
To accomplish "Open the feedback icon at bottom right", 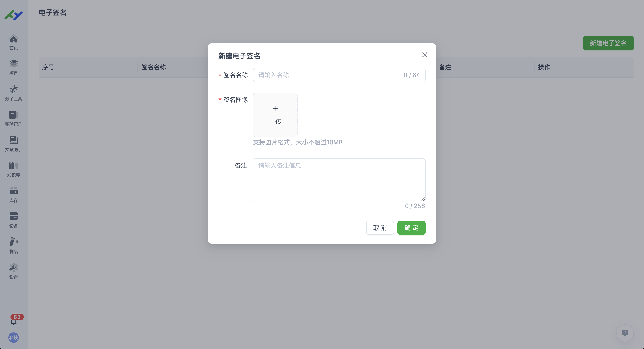I will 625,333.
